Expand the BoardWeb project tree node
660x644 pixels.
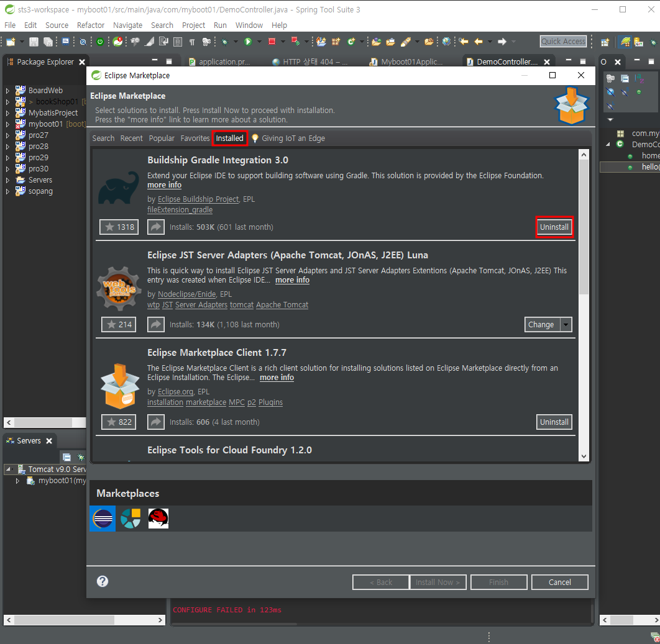(x=7, y=91)
